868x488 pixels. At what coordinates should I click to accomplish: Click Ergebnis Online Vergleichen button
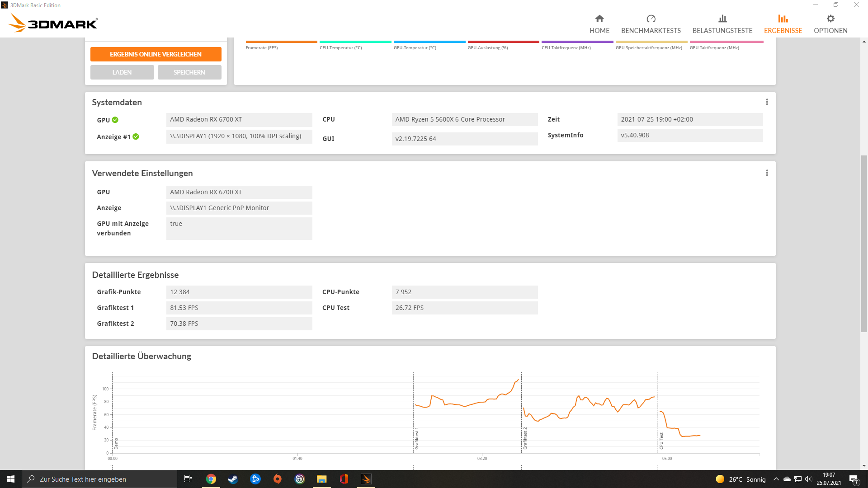(x=156, y=54)
